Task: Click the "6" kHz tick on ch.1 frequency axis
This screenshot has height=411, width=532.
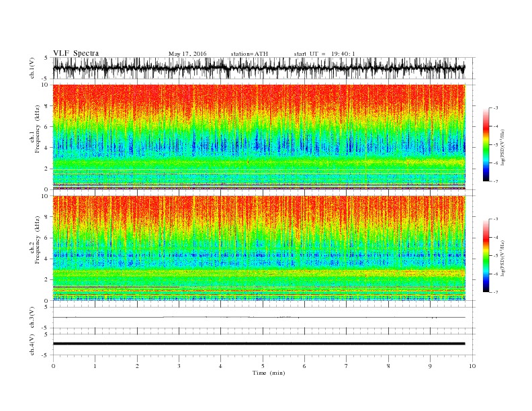Action: coord(47,127)
